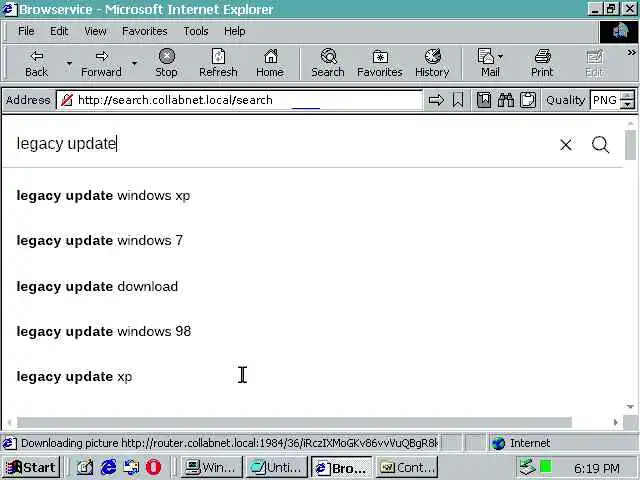This screenshot has width=640, height=480.
Task: Stop the page from loading
Action: pyautogui.click(x=166, y=63)
